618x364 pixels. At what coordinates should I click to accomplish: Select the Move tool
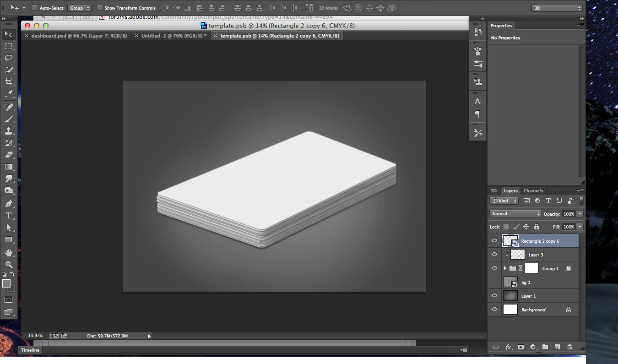click(9, 34)
